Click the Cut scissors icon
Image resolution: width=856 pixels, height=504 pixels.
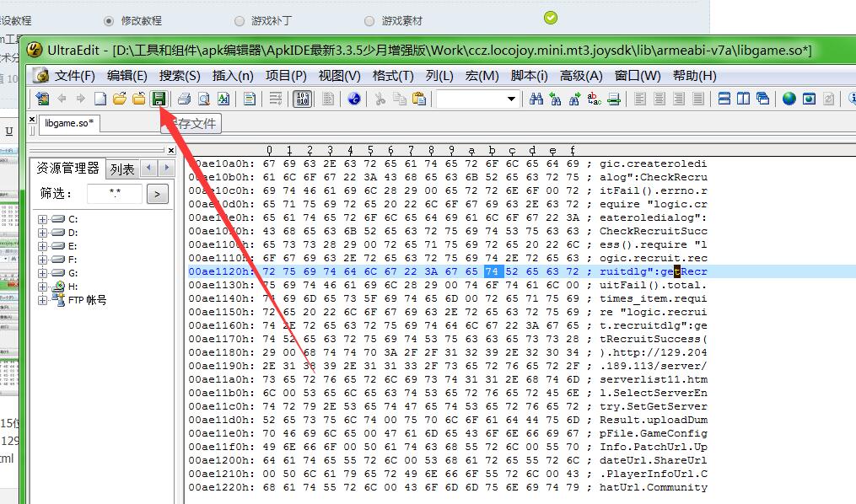[x=380, y=99]
